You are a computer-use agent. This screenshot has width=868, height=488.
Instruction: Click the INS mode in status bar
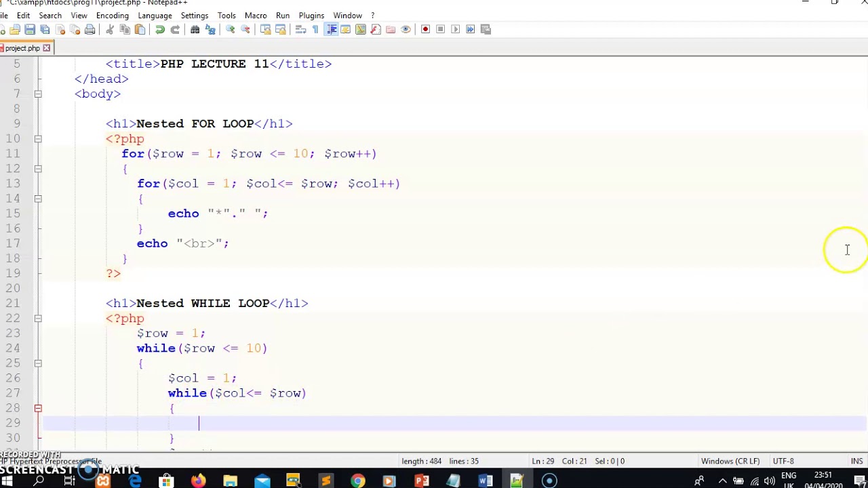tap(857, 461)
